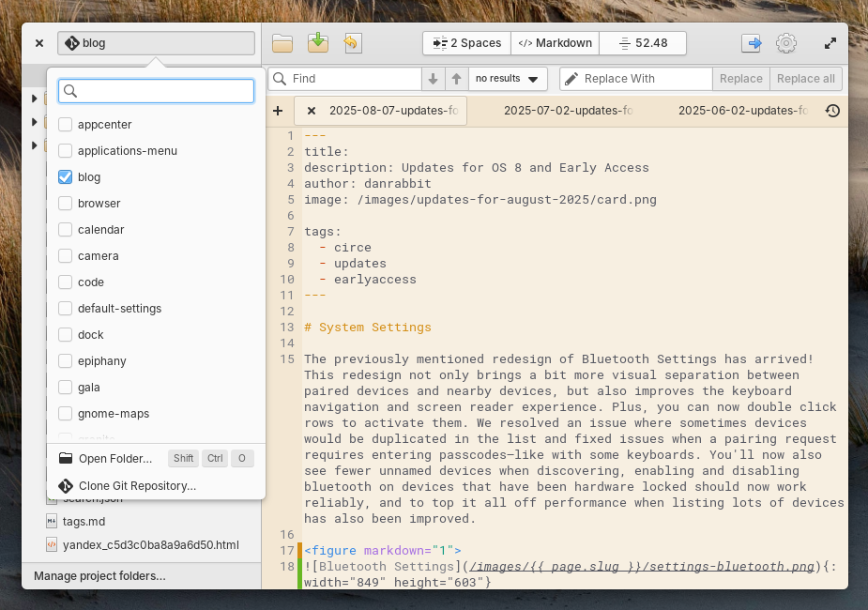Click Manage project folders...

[x=99, y=575]
